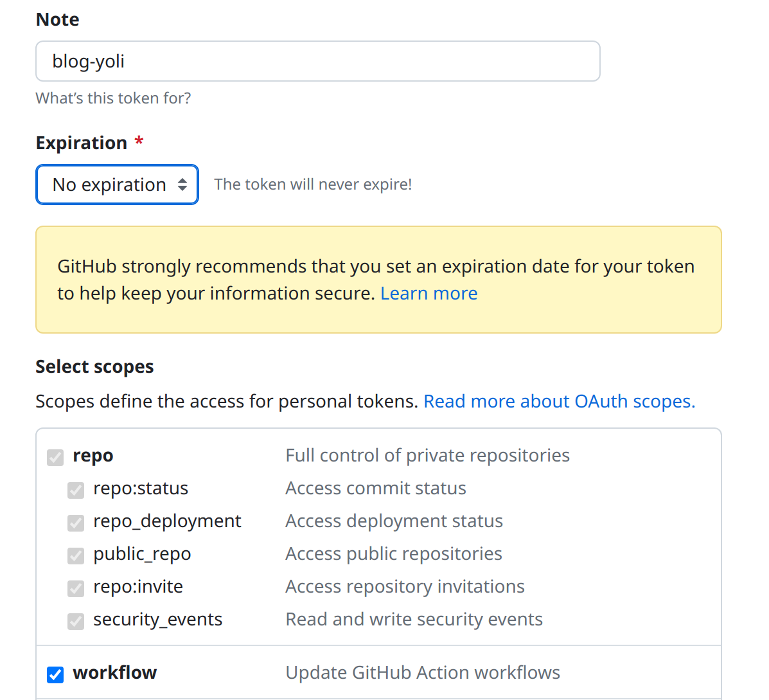Open the Expiration dropdown
This screenshot has width=769, height=700.
click(x=116, y=185)
